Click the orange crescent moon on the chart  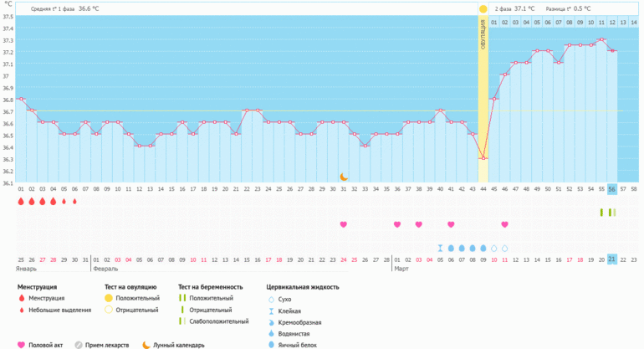point(344,177)
